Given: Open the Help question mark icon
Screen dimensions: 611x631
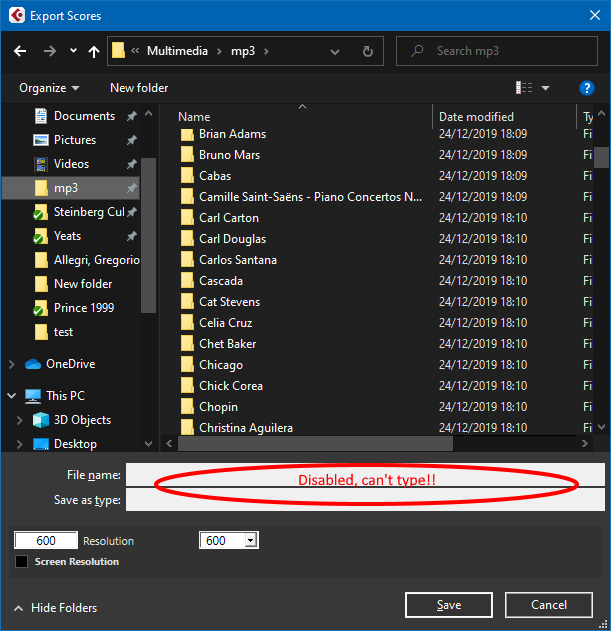Looking at the screenshot, I should (586, 88).
